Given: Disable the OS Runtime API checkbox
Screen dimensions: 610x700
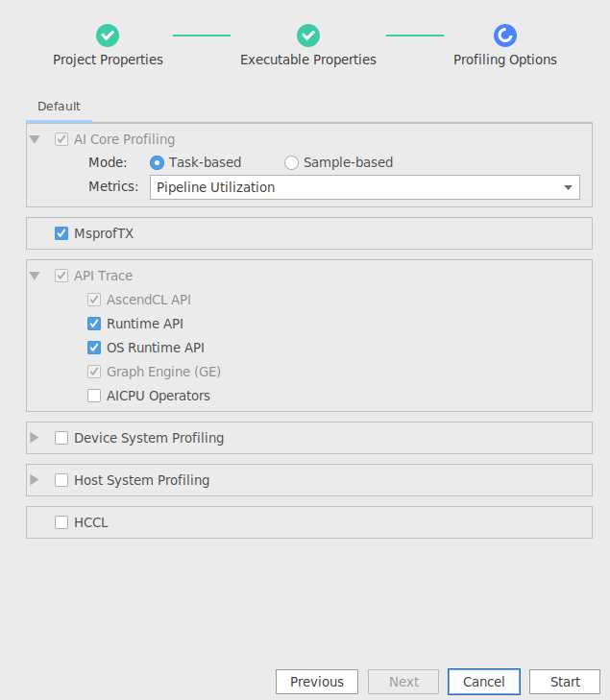Looking at the screenshot, I should tap(94, 348).
